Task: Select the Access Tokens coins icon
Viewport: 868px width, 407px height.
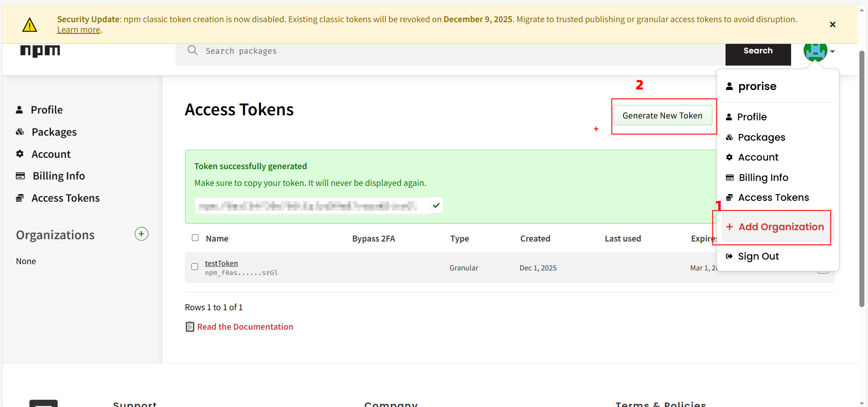Action: click(x=19, y=198)
